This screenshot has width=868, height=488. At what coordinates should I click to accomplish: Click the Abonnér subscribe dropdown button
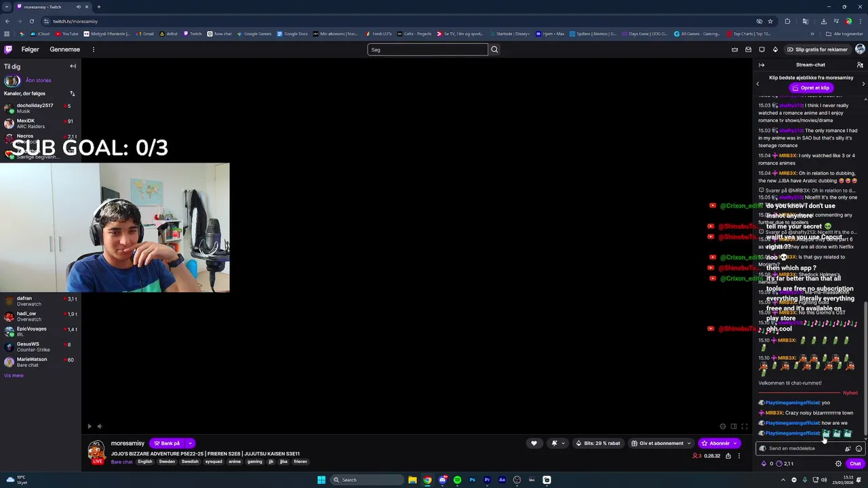click(719, 443)
